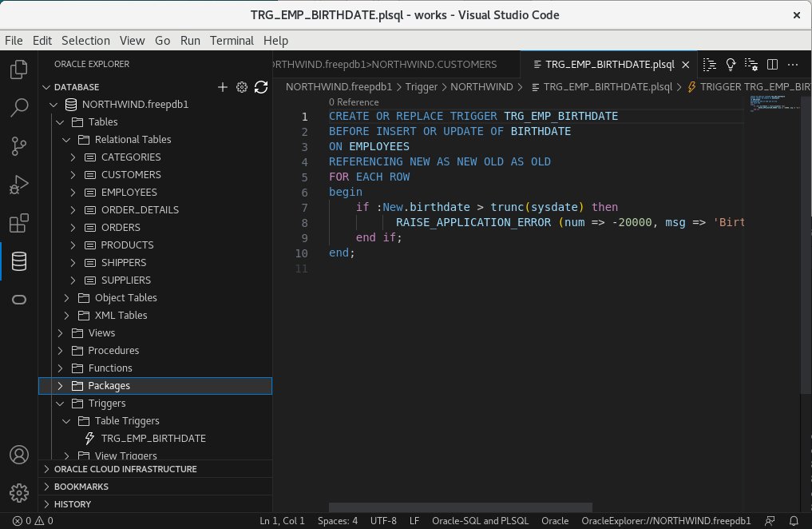The width and height of the screenshot is (812, 529).
Task: Open the View menu
Action: (132, 41)
